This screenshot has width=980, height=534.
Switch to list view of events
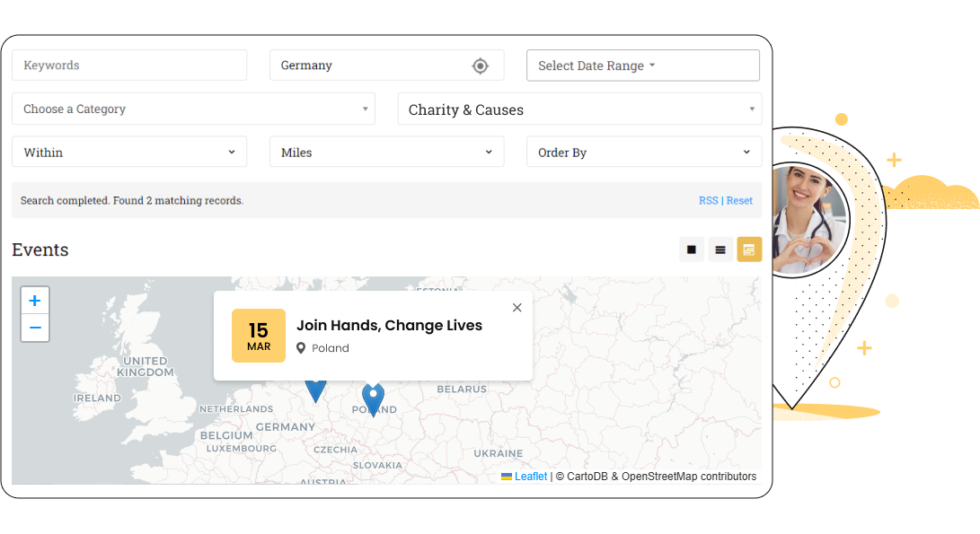(720, 249)
